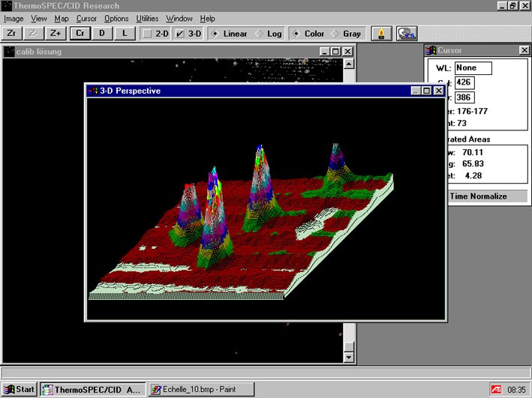Close the calib lösung window
532x398 pixels.
click(347, 52)
